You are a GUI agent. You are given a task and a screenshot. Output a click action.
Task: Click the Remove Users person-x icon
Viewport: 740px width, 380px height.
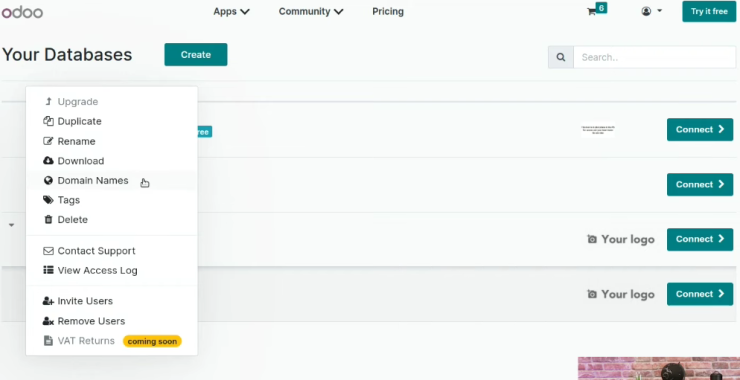[48, 321]
